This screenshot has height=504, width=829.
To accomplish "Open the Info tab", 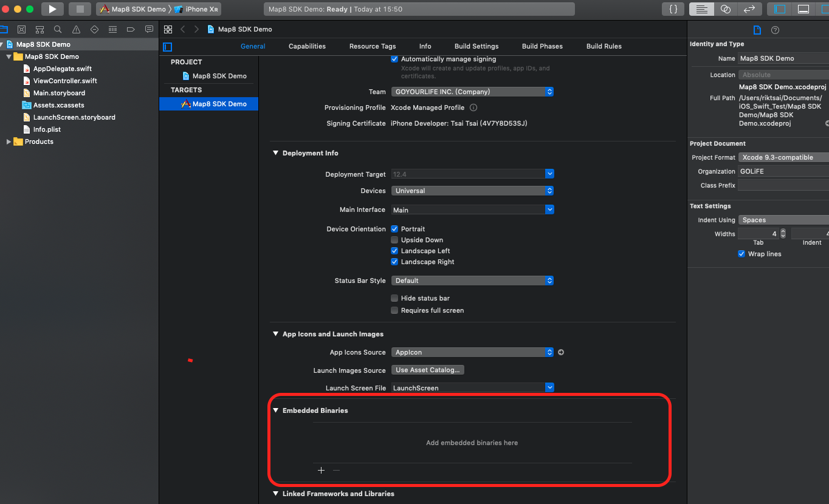I will pos(425,46).
